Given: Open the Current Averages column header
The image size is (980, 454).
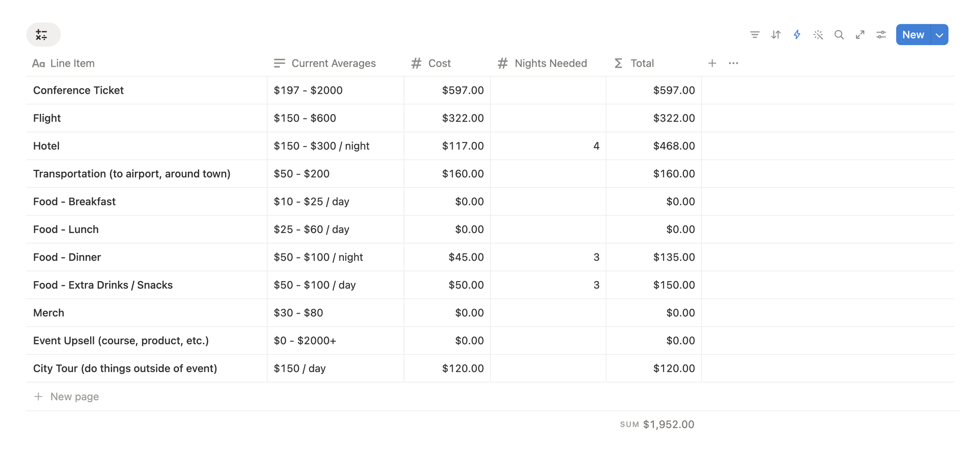Looking at the screenshot, I should click(x=325, y=63).
